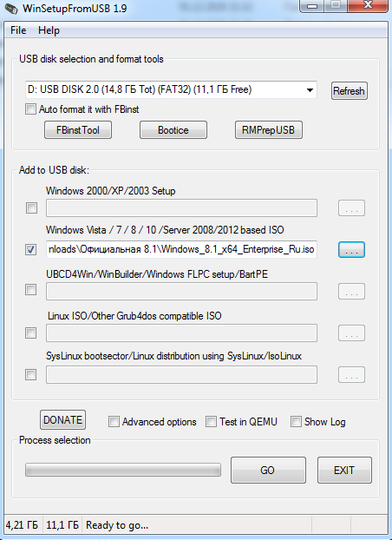
Task: Launch the Bootice utility
Action: tap(173, 130)
